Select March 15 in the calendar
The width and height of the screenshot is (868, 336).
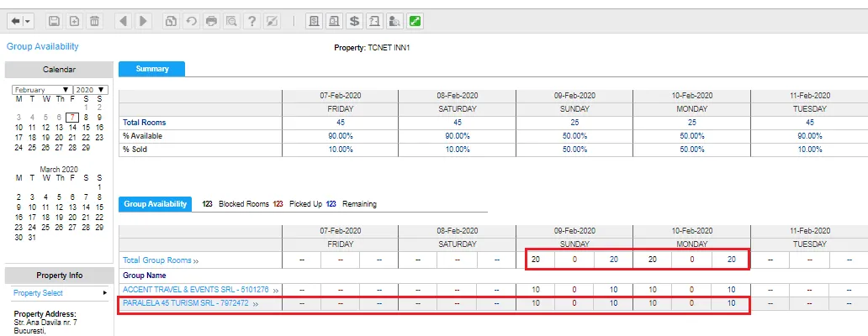click(x=99, y=207)
